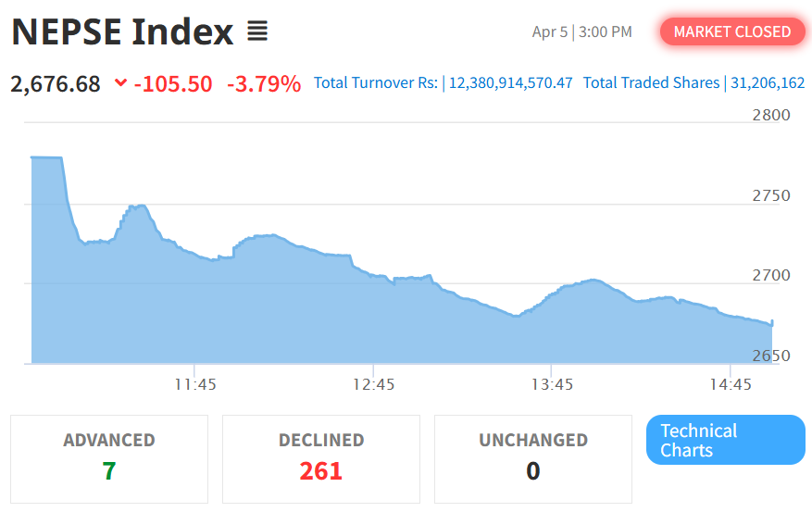Viewport: 812px width, 512px height.
Task: Select the Declined stocks card
Action: tap(321, 458)
